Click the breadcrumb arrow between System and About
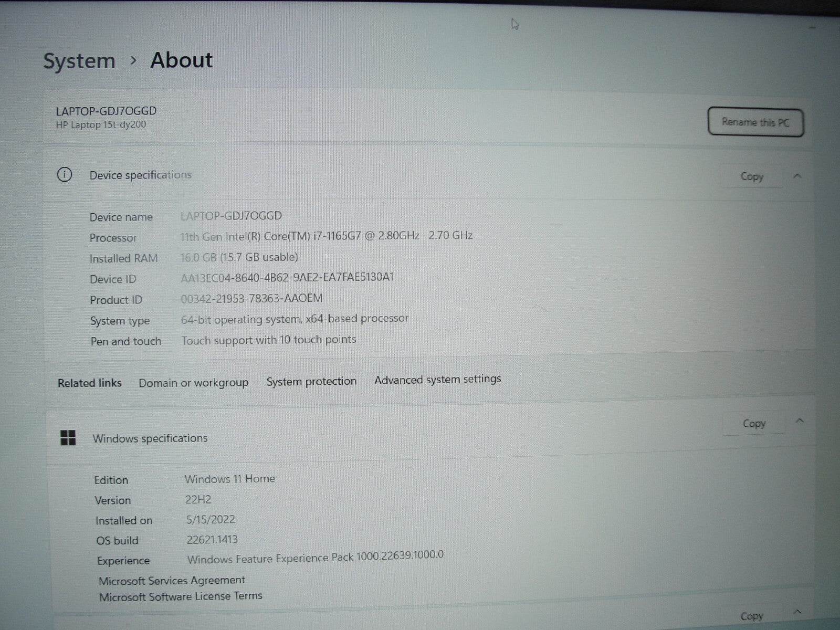 (133, 61)
